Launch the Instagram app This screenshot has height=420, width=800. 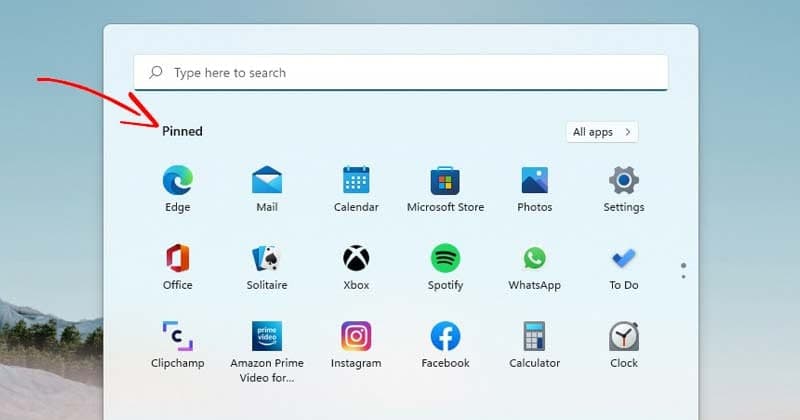click(356, 344)
